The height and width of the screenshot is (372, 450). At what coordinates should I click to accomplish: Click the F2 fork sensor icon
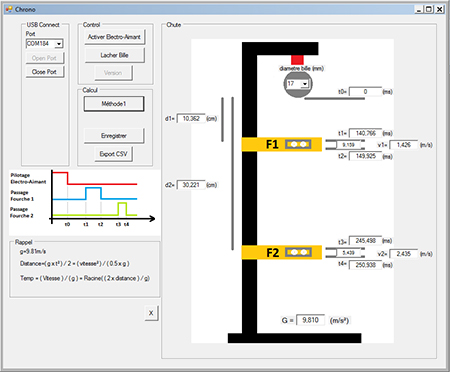point(298,252)
